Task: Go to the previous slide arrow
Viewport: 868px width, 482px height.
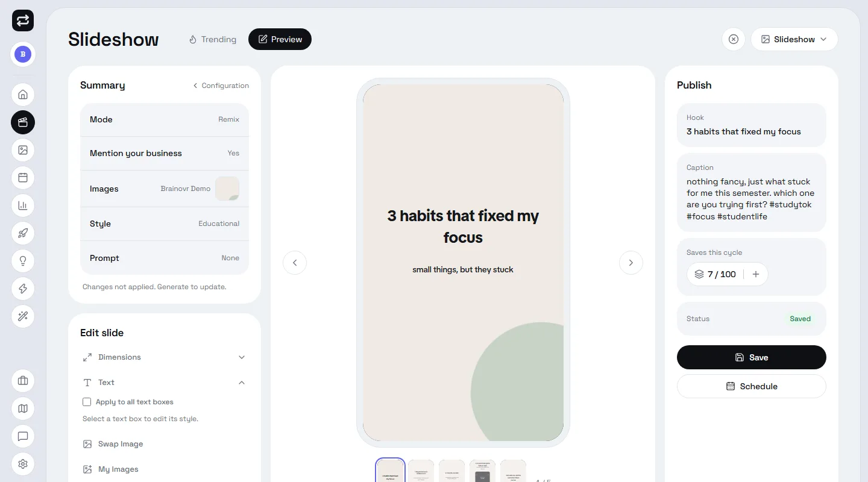Action: [x=295, y=263]
